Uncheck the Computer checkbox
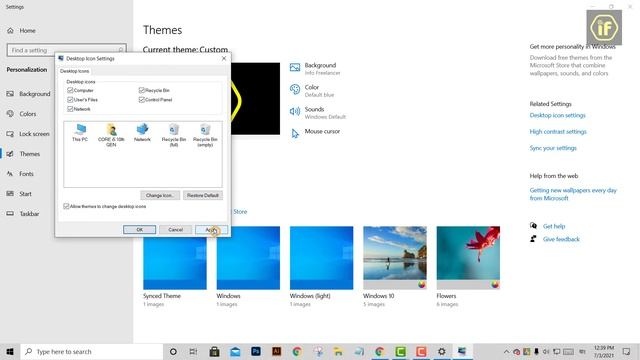This screenshot has width=640, height=360. (70, 90)
